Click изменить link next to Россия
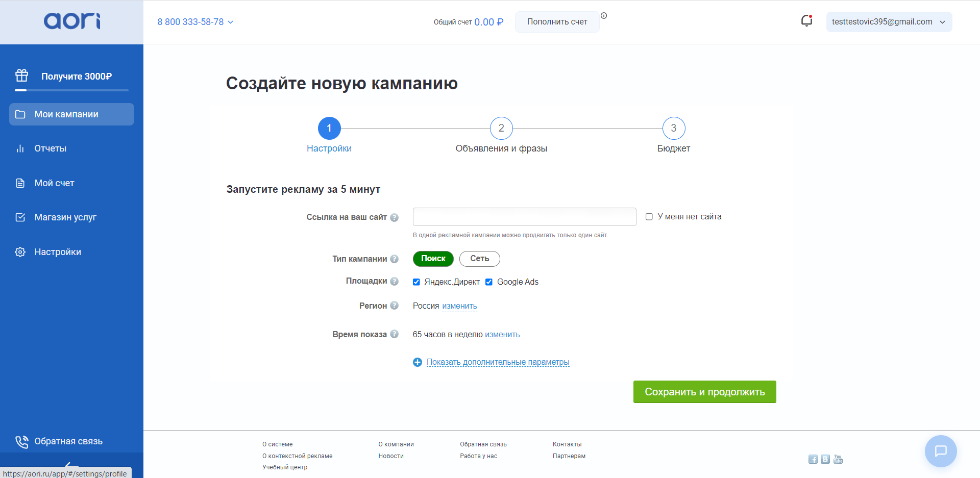Image resolution: width=980 pixels, height=478 pixels. click(459, 306)
